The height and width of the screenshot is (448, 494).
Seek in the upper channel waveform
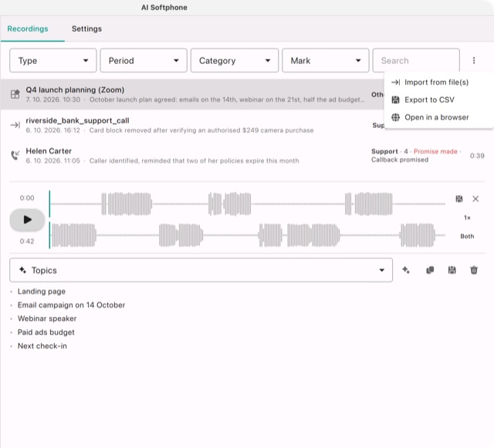248,204
